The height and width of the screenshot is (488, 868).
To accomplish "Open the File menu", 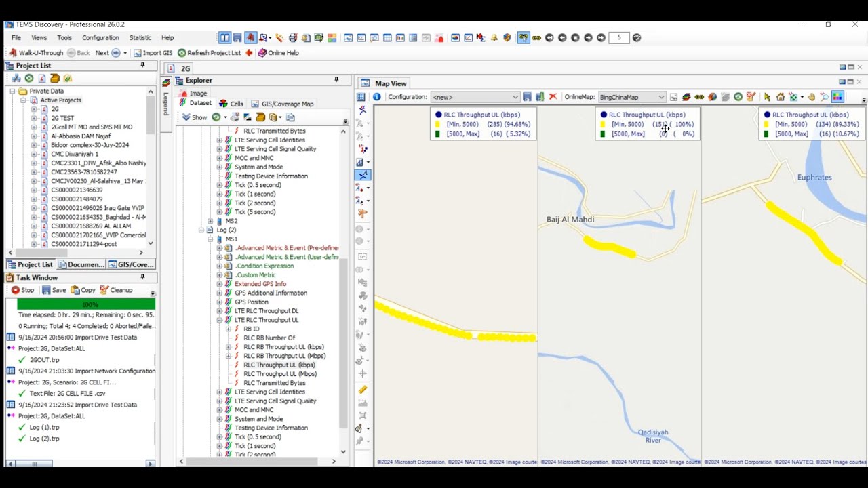I will click(x=16, y=38).
